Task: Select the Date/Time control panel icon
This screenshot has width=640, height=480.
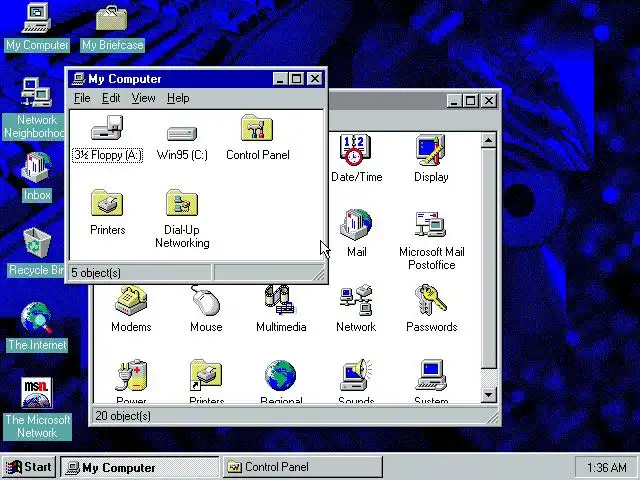Action: tap(356, 150)
